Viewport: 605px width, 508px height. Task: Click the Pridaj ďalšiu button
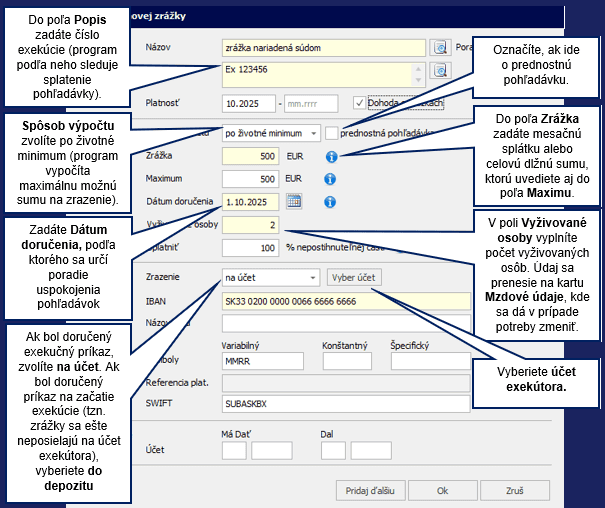pos(369,491)
